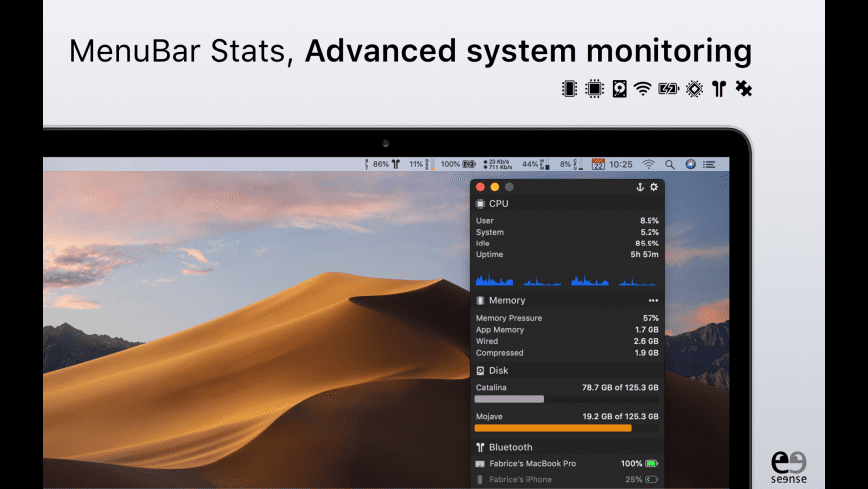868x489 pixels.
Task: Minimize the stats panel with yellow button
Action: tap(494, 187)
